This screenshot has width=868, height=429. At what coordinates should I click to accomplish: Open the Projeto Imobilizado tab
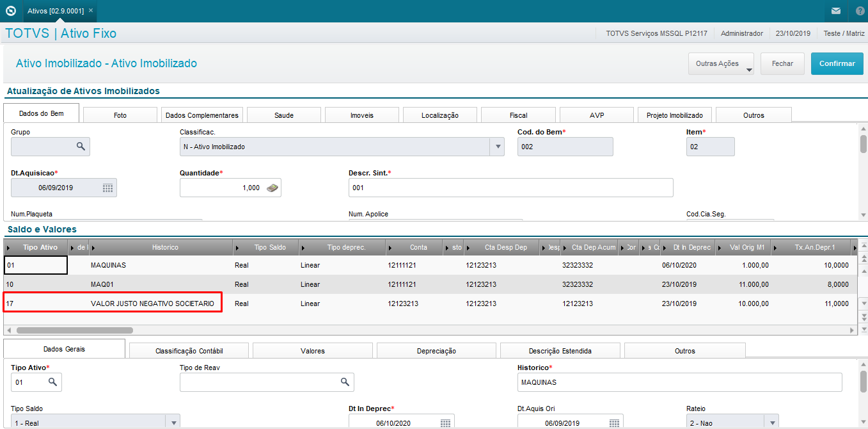(x=675, y=115)
